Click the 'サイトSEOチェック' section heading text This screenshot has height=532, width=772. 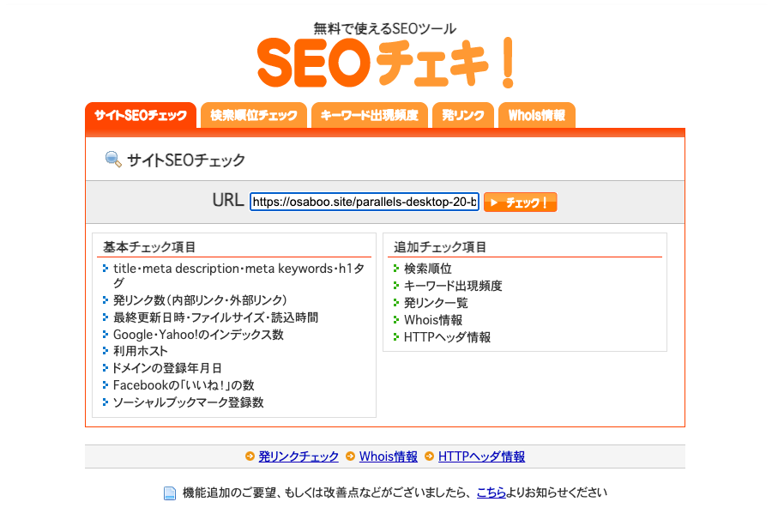(186, 160)
